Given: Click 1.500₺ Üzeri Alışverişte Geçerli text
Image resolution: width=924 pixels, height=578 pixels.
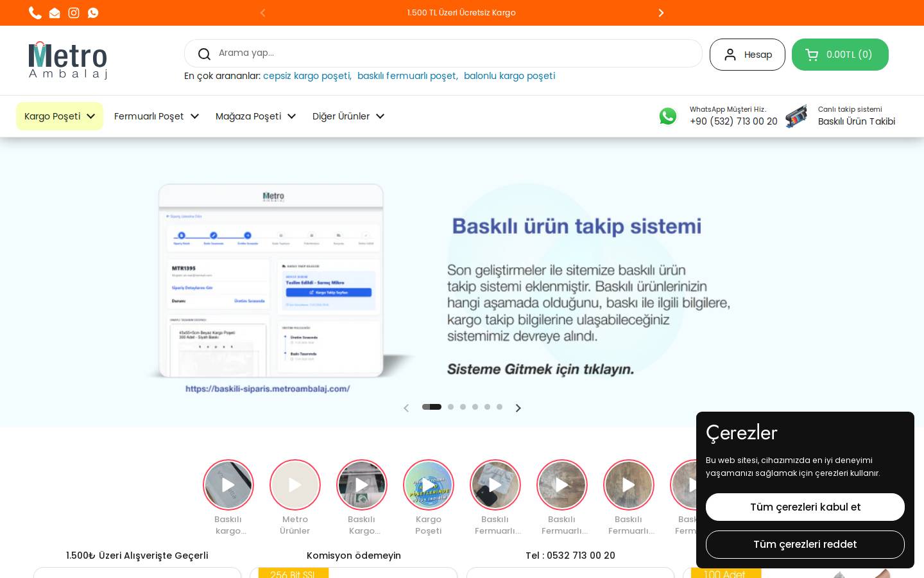Looking at the screenshot, I should 137,556.
